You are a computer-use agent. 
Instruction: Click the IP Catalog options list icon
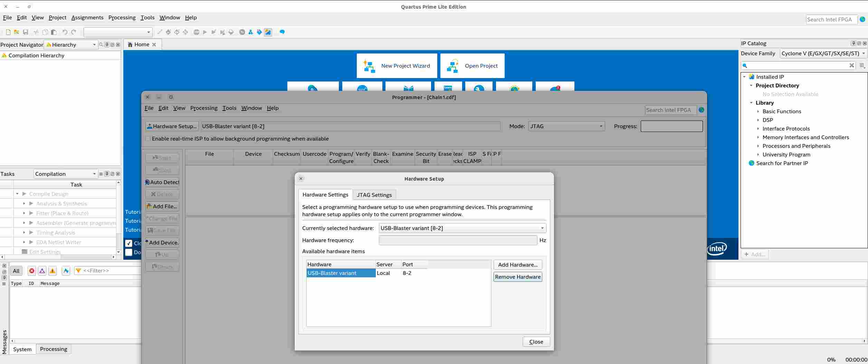(862, 66)
